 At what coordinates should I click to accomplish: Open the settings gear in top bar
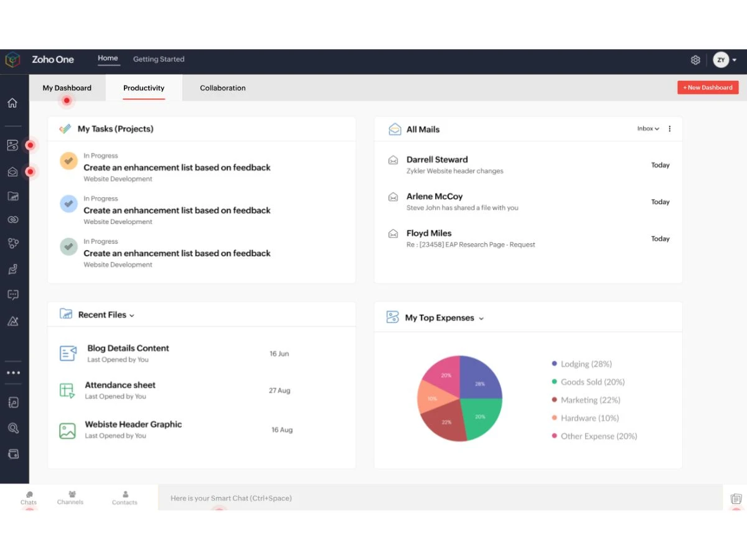[x=695, y=60]
